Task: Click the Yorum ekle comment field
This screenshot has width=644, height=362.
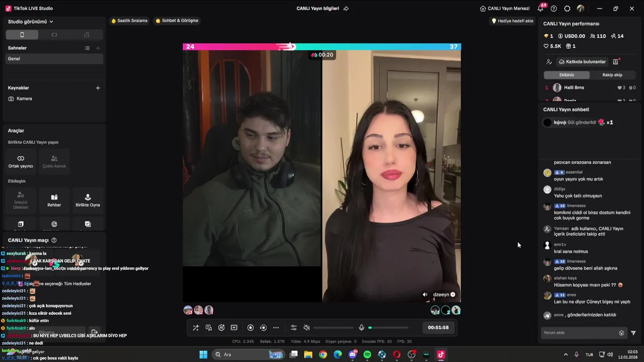Action: coord(580,333)
